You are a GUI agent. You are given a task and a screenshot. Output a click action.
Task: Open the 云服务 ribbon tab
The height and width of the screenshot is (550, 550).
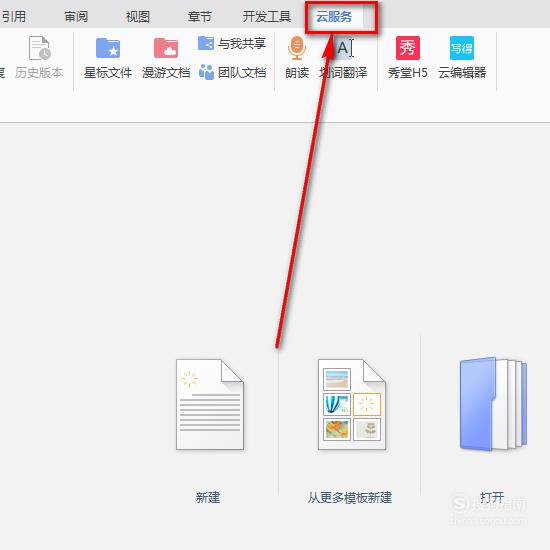pos(334,16)
